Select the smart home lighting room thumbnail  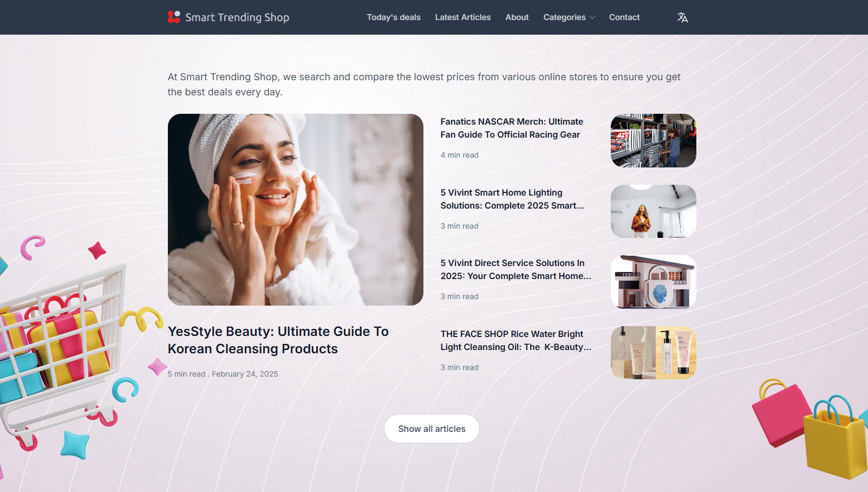653,211
